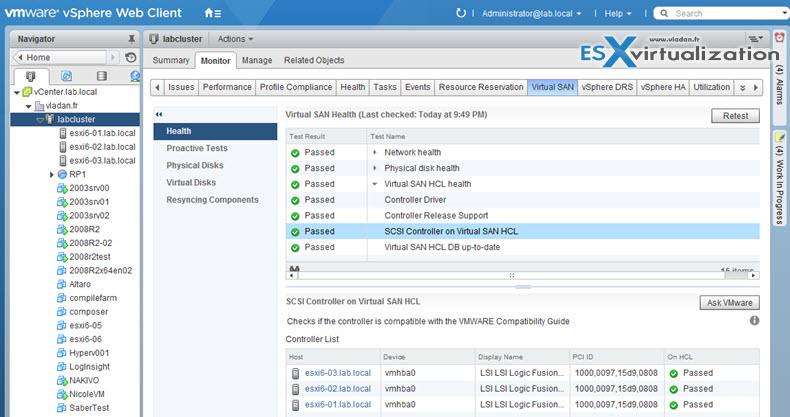Viewport: 790px width, 417px height.
Task: Open the Issues sub-tab
Action: tap(181, 87)
